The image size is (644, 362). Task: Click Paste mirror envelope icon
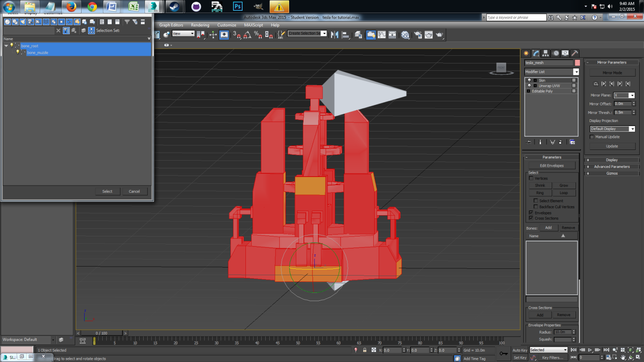[596, 84]
